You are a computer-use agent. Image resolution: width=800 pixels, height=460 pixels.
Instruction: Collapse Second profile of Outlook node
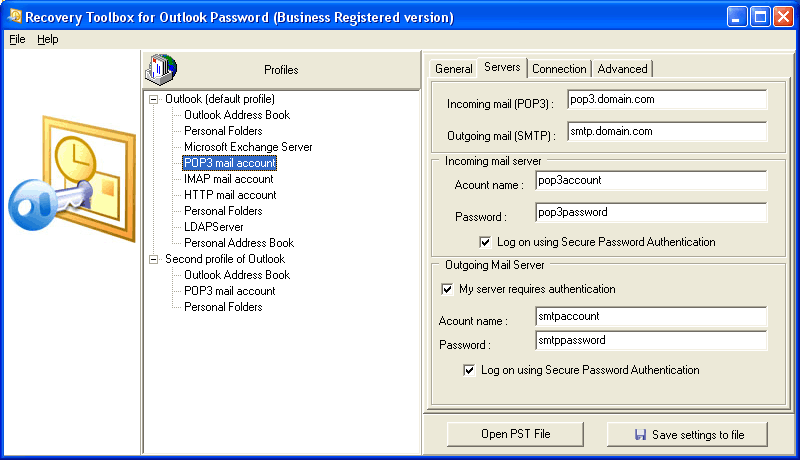pyautogui.click(x=153, y=259)
